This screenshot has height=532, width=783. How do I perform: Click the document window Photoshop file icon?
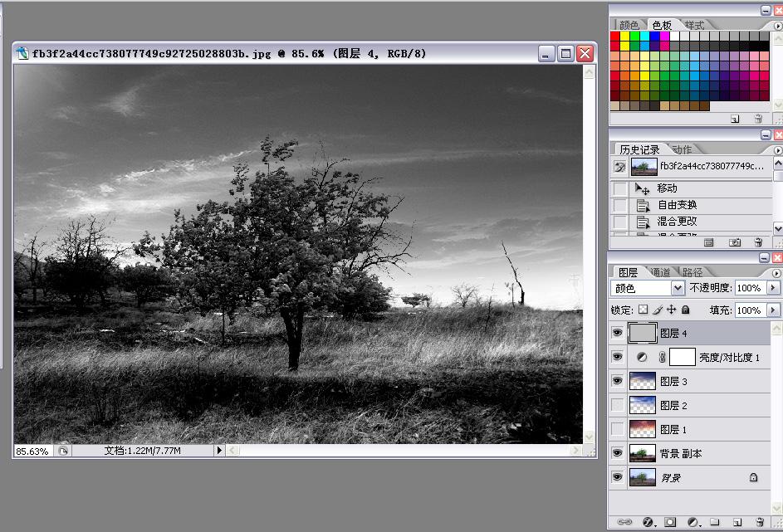pos(22,53)
